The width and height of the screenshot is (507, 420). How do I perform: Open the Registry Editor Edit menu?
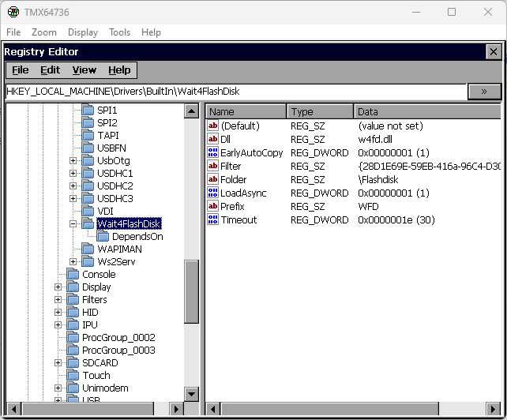pos(50,70)
